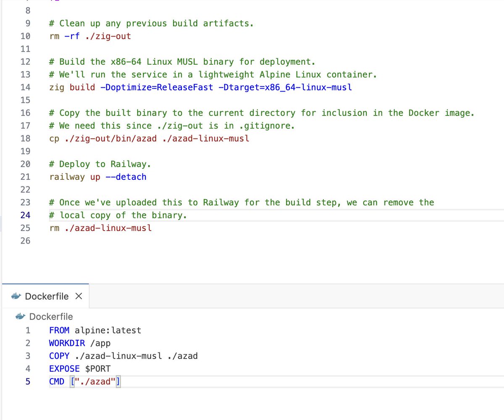Screen dimensions: 504x420
Task: Click line number 24 in the script
Action: [25, 215]
